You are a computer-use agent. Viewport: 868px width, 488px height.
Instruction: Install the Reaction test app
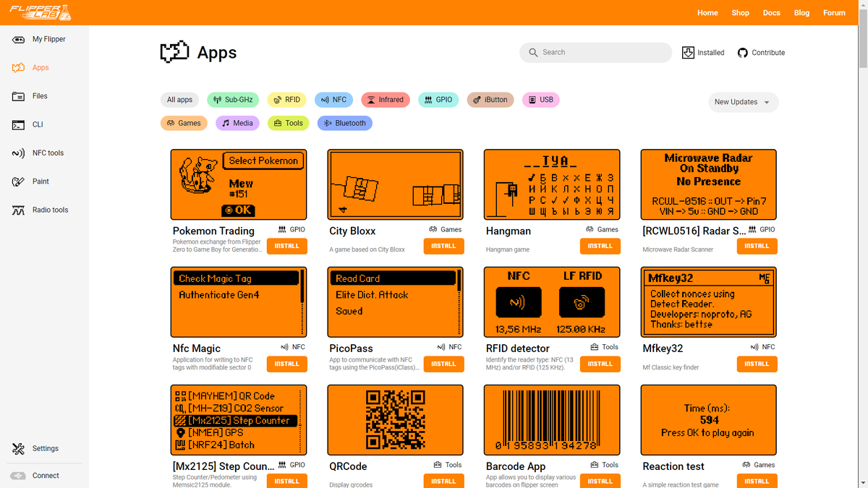[x=757, y=481]
